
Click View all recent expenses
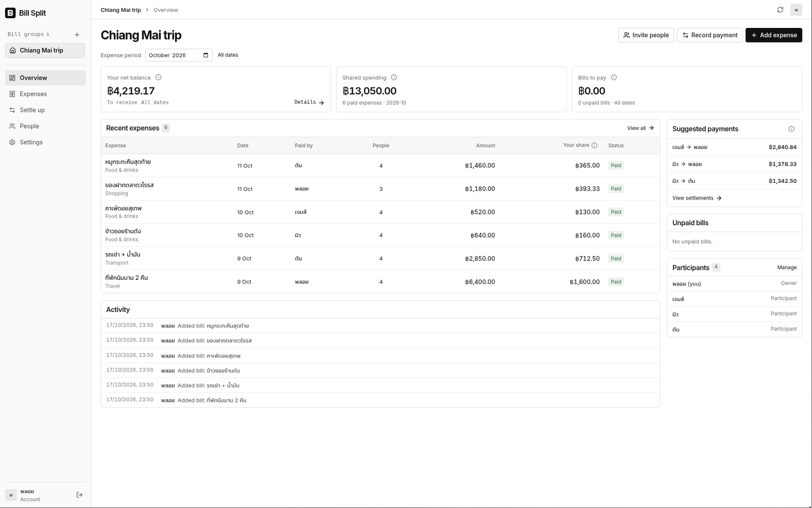coord(640,128)
